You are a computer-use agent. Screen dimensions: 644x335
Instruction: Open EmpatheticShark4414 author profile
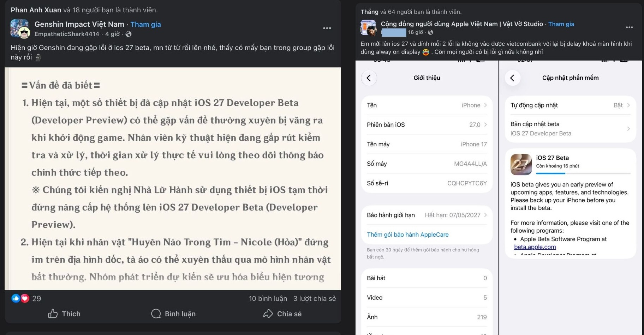click(x=67, y=34)
